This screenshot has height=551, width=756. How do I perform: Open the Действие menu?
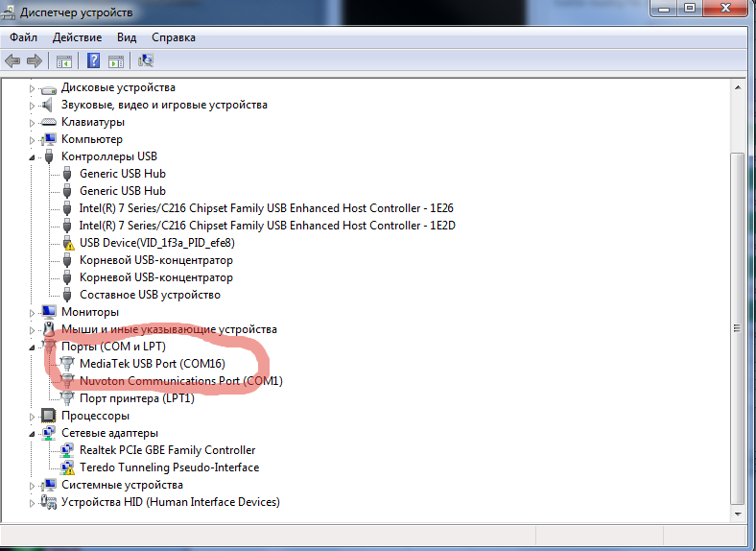(77, 37)
